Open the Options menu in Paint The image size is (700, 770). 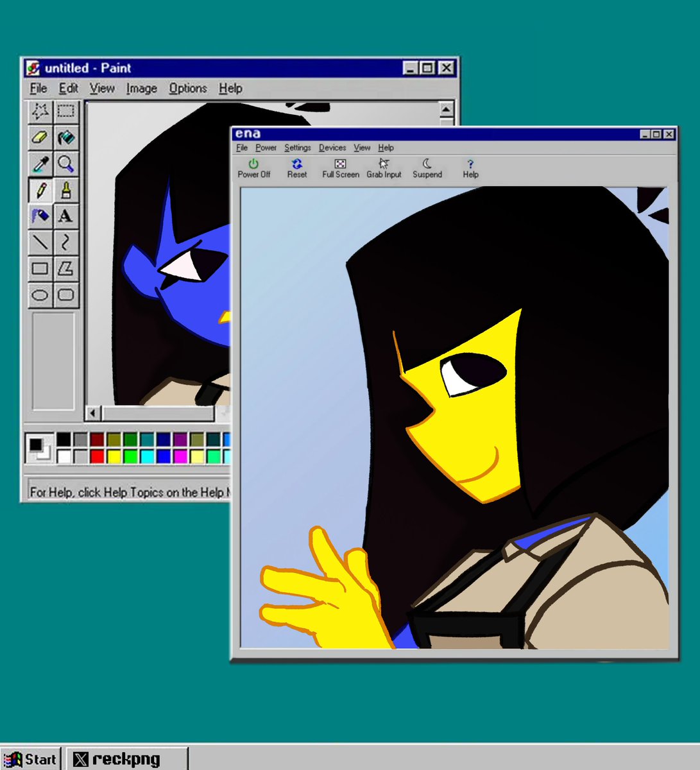point(188,89)
